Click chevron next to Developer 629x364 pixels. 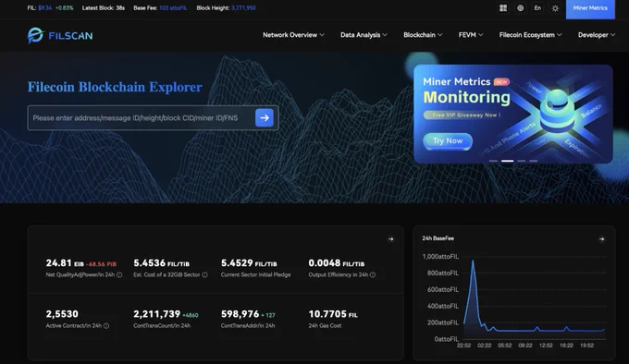tap(612, 35)
